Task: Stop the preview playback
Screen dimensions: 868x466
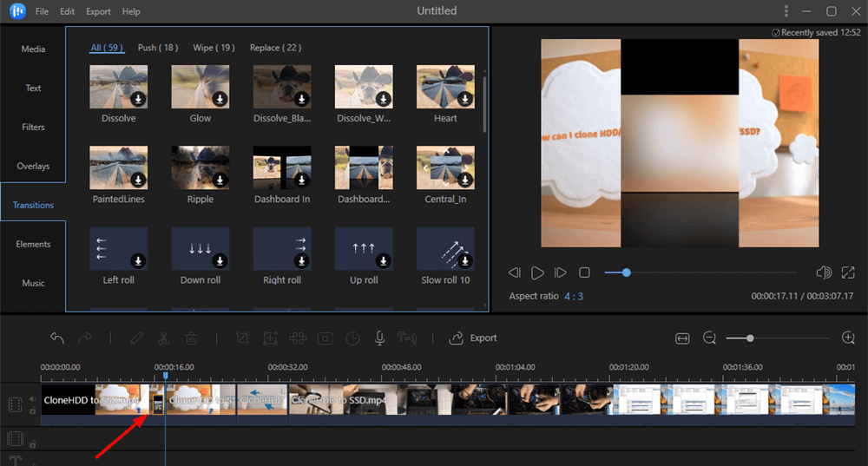Action: [584, 272]
